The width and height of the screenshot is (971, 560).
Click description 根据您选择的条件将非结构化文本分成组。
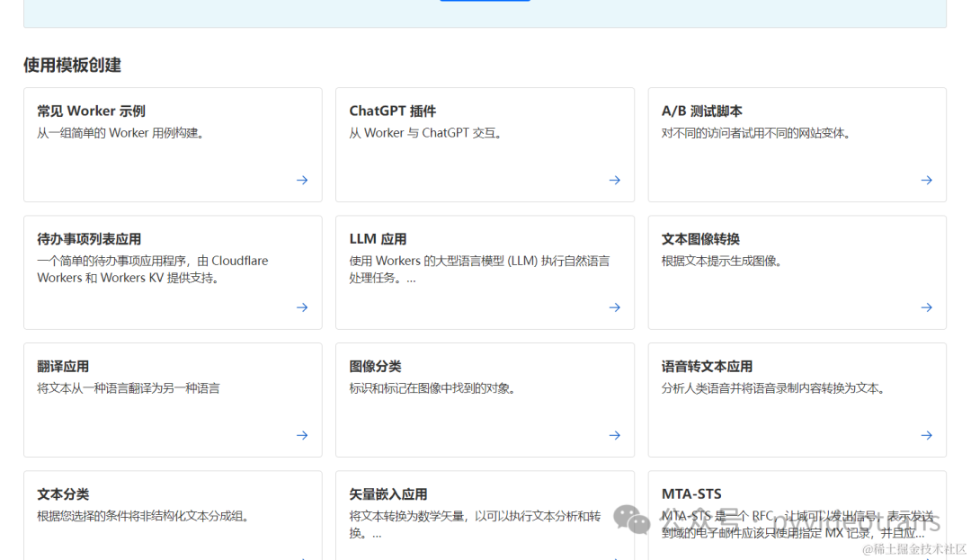tap(143, 516)
